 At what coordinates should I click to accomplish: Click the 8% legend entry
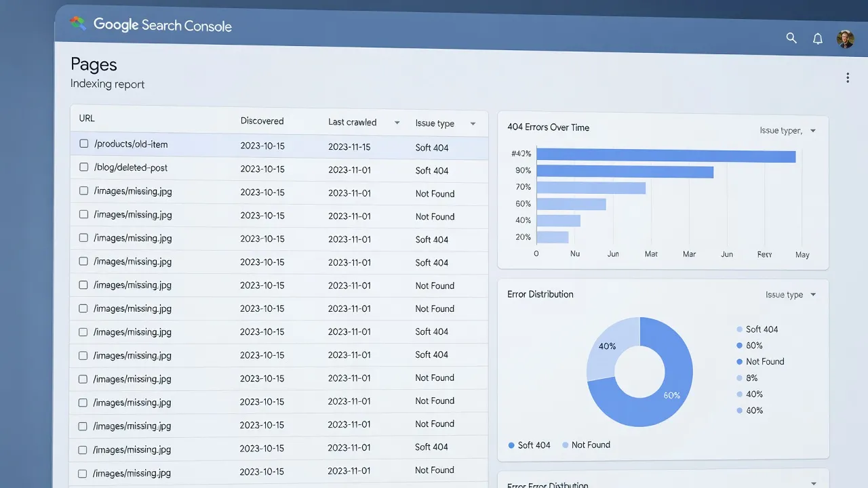point(747,378)
